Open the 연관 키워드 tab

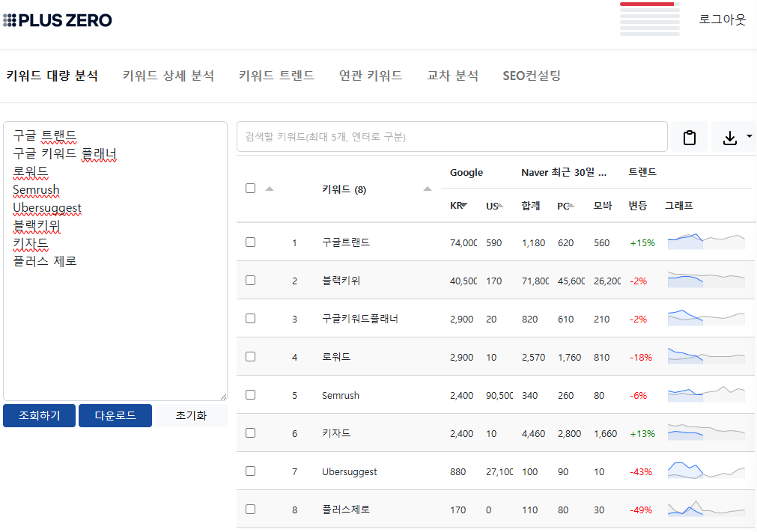click(x=371, y=76)
